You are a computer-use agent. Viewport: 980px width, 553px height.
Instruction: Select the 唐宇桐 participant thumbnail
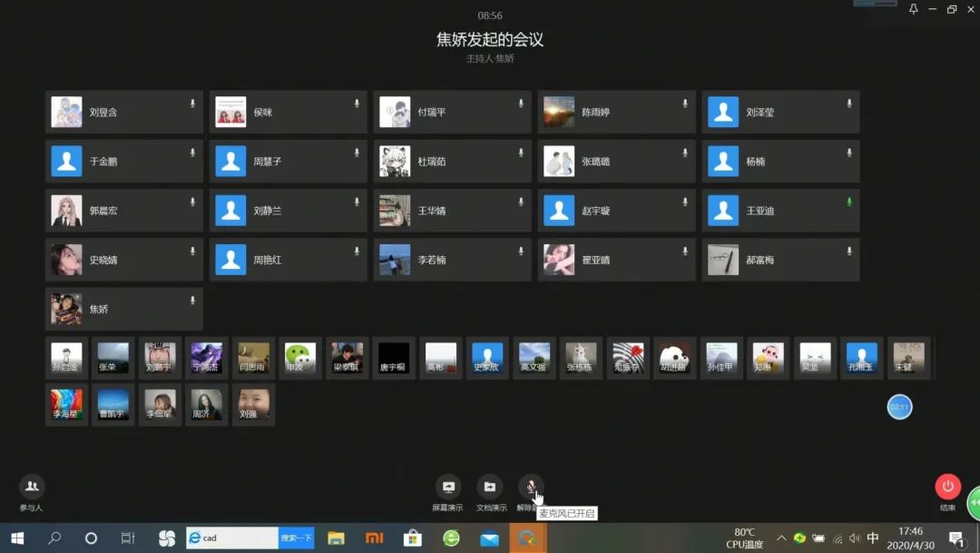[x=393, y=358]
